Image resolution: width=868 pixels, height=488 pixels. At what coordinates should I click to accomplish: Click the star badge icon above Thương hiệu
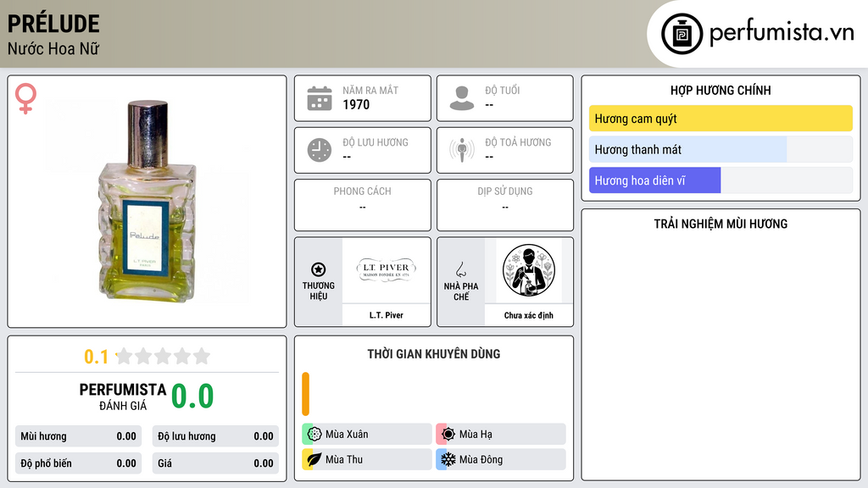click(x=319, y=269)
